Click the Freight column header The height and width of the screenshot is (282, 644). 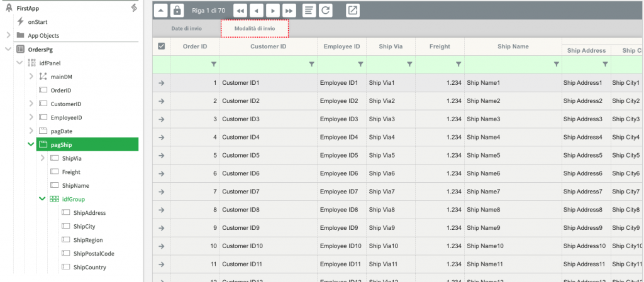coord(440,46)
